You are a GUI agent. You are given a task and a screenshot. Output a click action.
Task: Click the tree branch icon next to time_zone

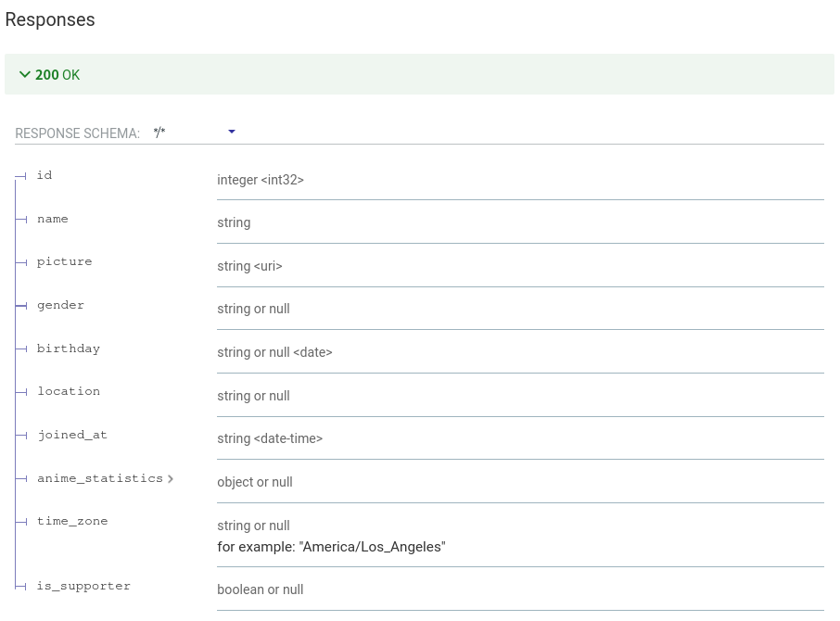click(x=21, y=522)
